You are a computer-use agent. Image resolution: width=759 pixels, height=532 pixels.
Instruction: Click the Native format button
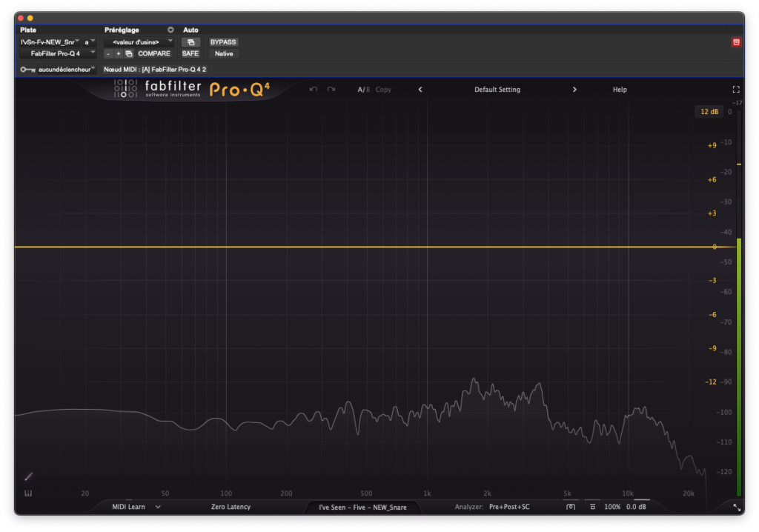tap(224, 54)
